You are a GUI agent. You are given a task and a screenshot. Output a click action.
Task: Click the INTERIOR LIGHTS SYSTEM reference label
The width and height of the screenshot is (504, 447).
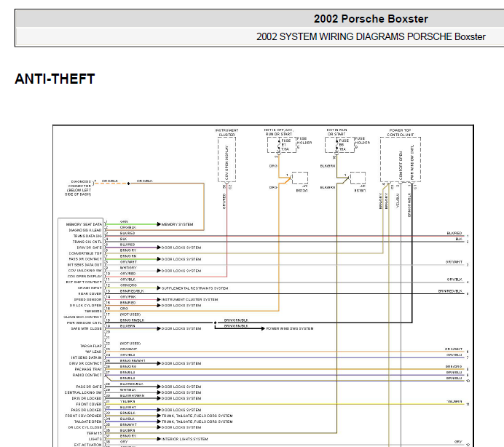[184, 439]
